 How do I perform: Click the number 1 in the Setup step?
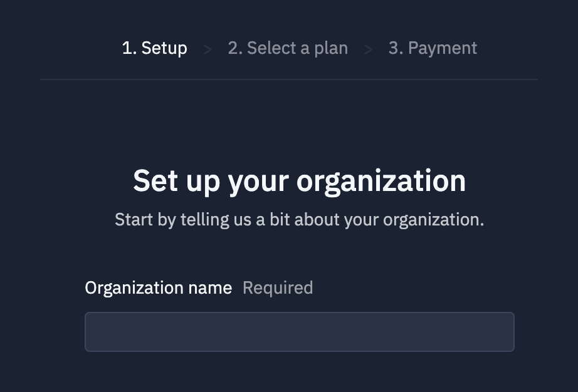pos(127,48)
